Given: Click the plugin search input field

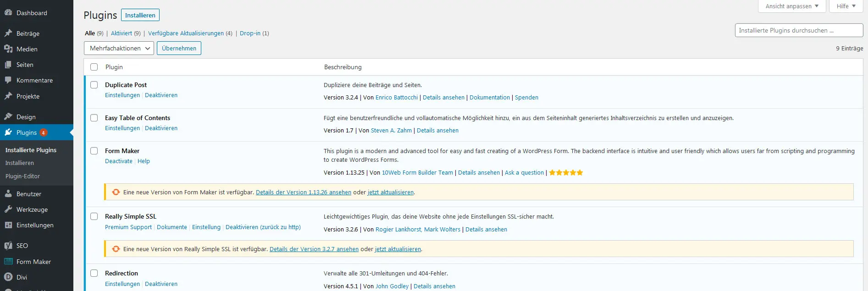Looking at the screenshot, I should [799, 30].
